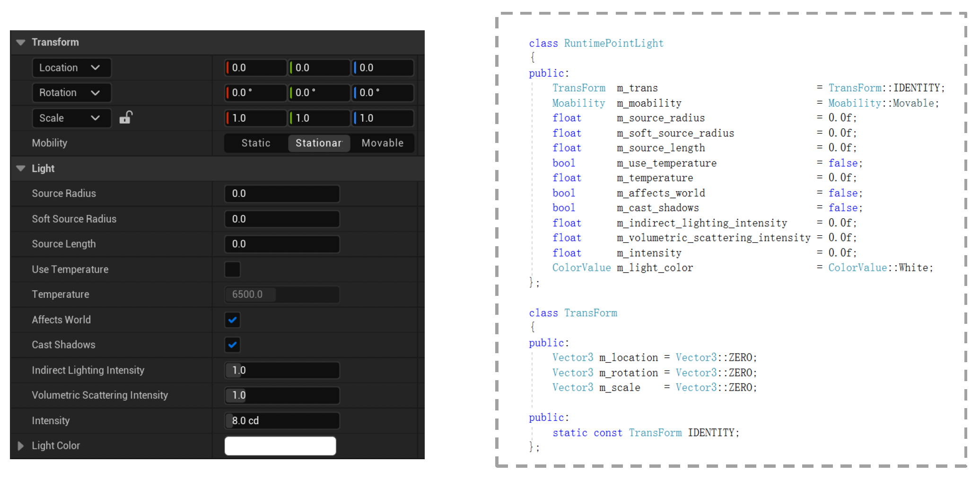Viewport: 980px width, 481px height.
Task: Uncheck the Affects World checkbox
Action: click(x=232, y=320)
